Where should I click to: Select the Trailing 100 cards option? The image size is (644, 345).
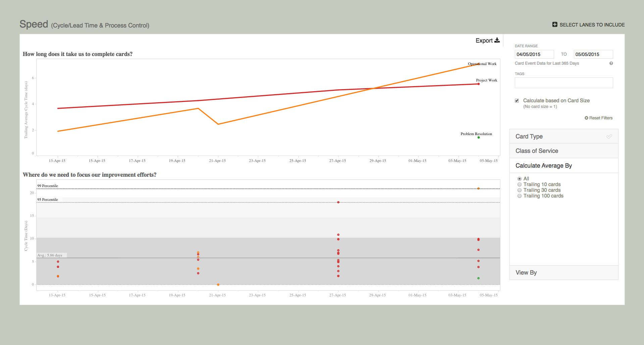(519, 196)
